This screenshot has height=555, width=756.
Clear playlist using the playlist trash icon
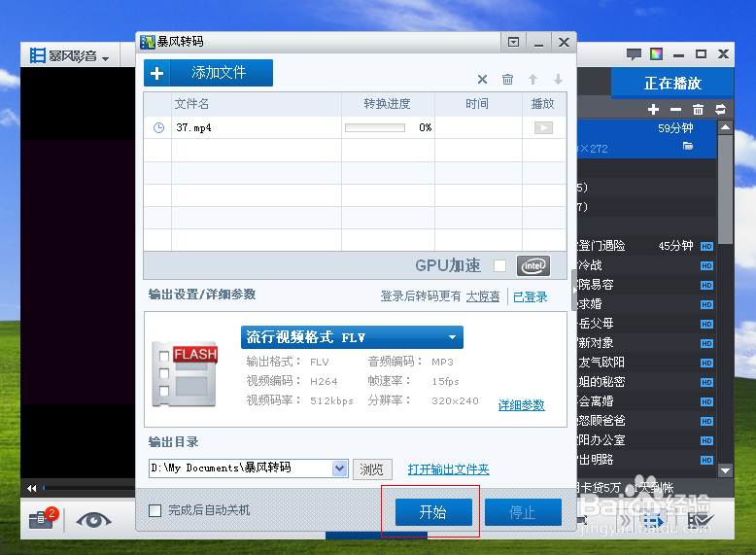(698, 110)
